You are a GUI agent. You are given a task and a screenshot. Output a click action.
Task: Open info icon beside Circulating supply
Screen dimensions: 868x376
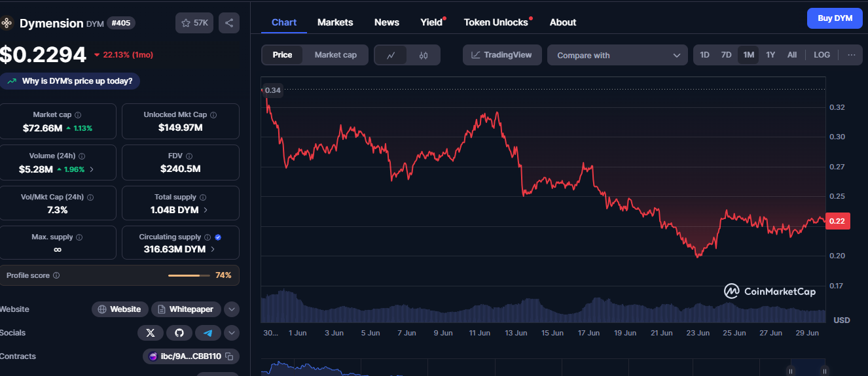[x=208, y=237]
